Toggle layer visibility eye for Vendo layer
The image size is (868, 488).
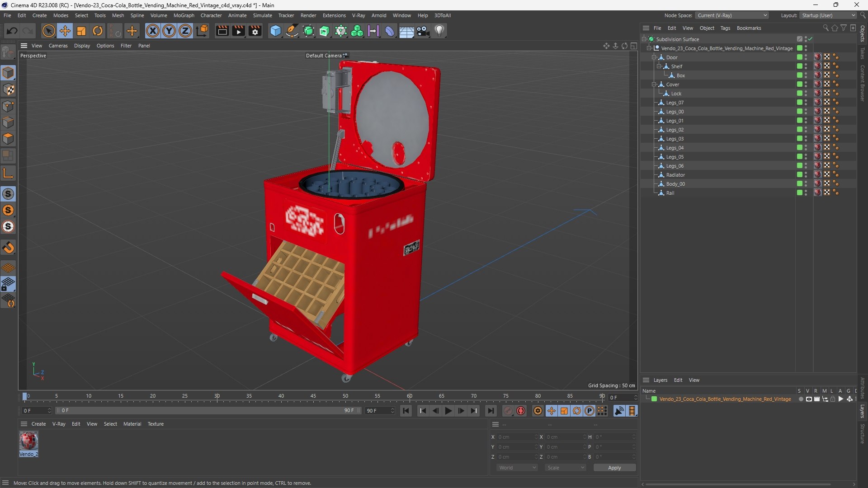coord(809,399)
